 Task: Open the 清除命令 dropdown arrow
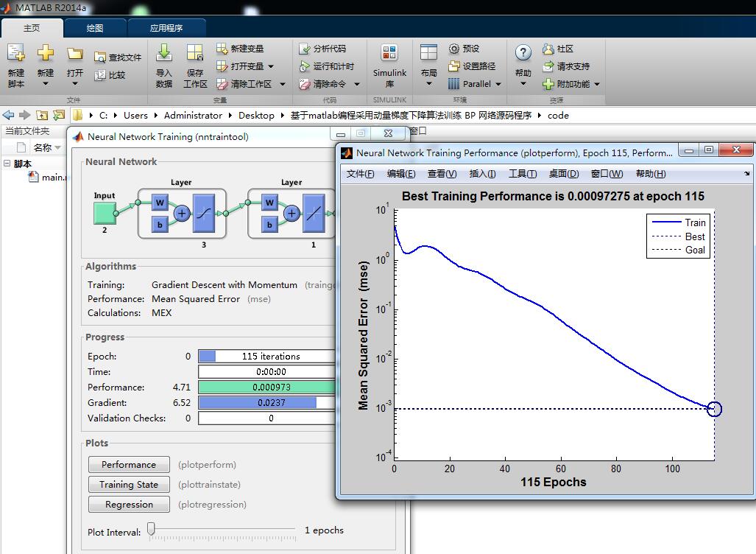pos(357,85)
